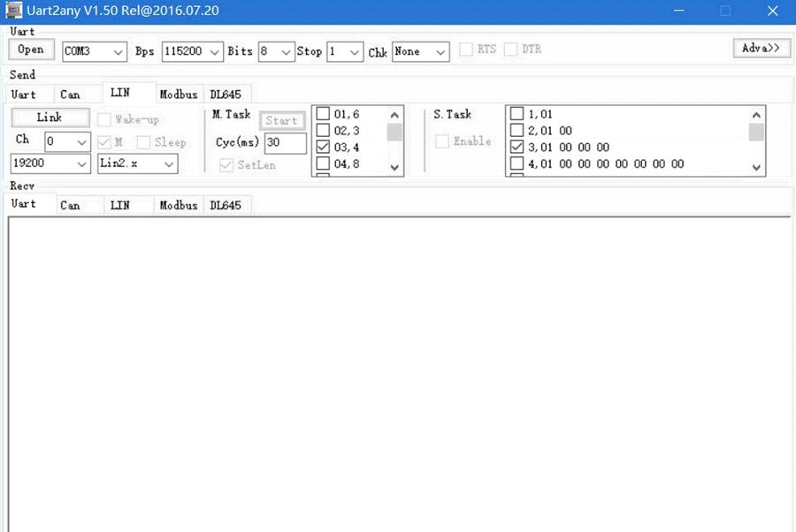Switch to the DL645 tab in Recv section
The image size is (796, 532).
pyautogui.click(x=227, y=204)
